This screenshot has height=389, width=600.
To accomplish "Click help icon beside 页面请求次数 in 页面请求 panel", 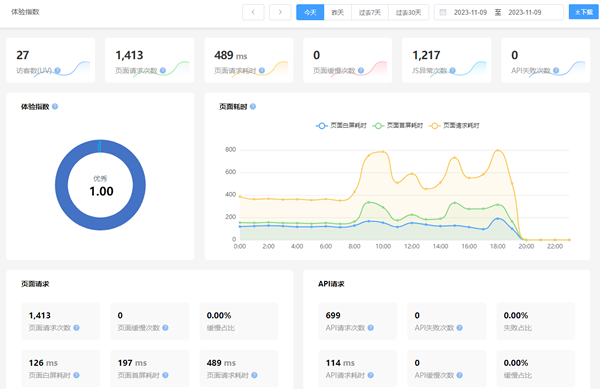I will point(76,328).
